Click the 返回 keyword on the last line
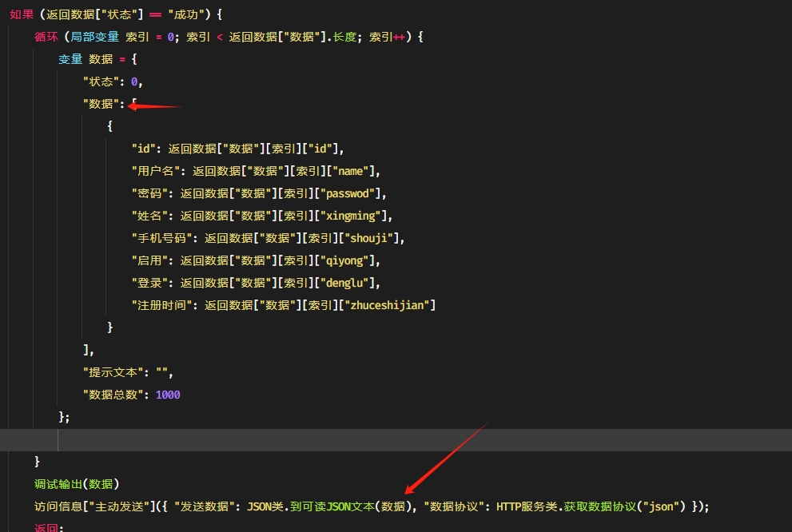The width and height of the screenshot is (792, 532). pyautogui.click(x=46, y=528)
